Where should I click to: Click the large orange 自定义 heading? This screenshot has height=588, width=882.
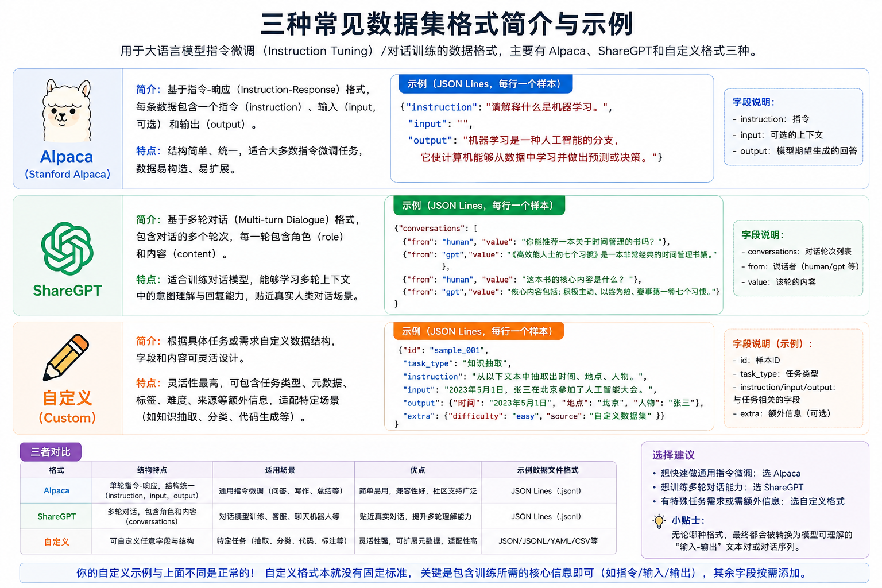[67, 398]
